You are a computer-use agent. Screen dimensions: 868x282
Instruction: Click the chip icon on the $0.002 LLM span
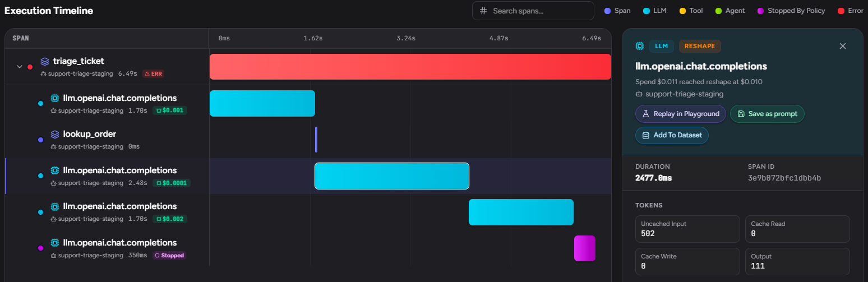pos(55,206)
